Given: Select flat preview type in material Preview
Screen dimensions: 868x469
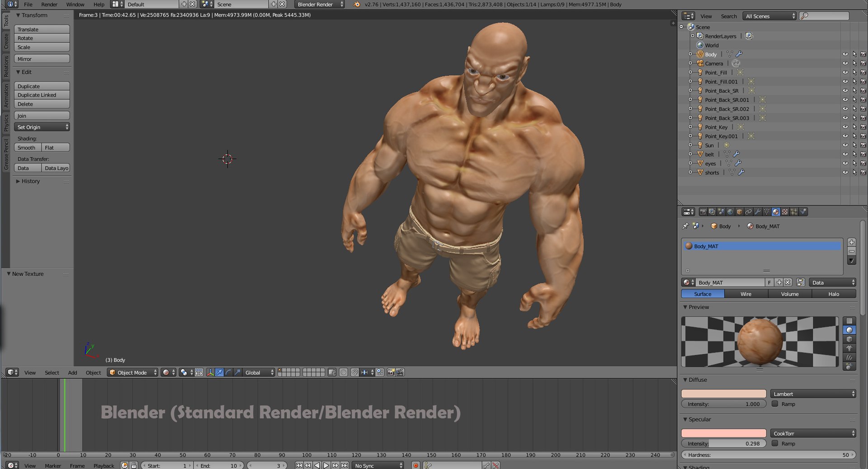Looking at the screenshot, I should point(849,321).
